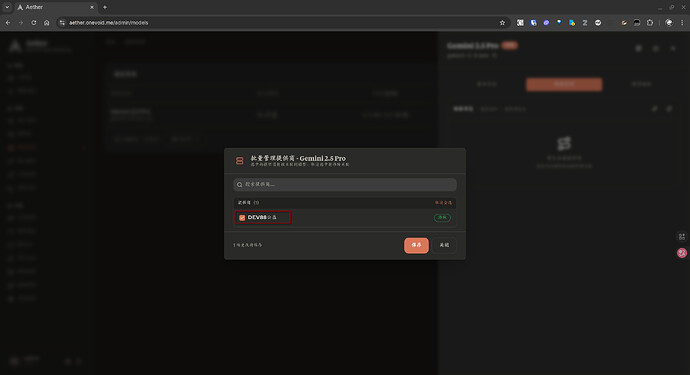Open the black cat extension icon

coord(637,22)
